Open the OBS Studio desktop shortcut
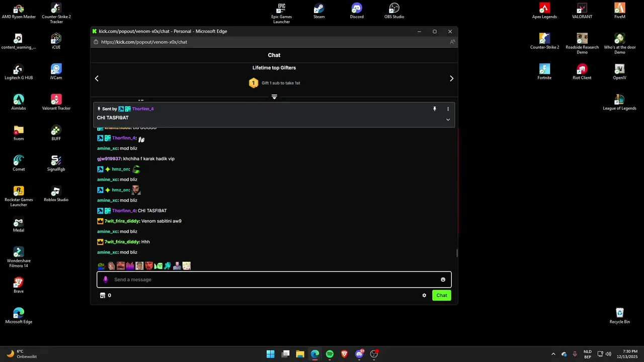644x362 pixels. [x=394, y=11]
